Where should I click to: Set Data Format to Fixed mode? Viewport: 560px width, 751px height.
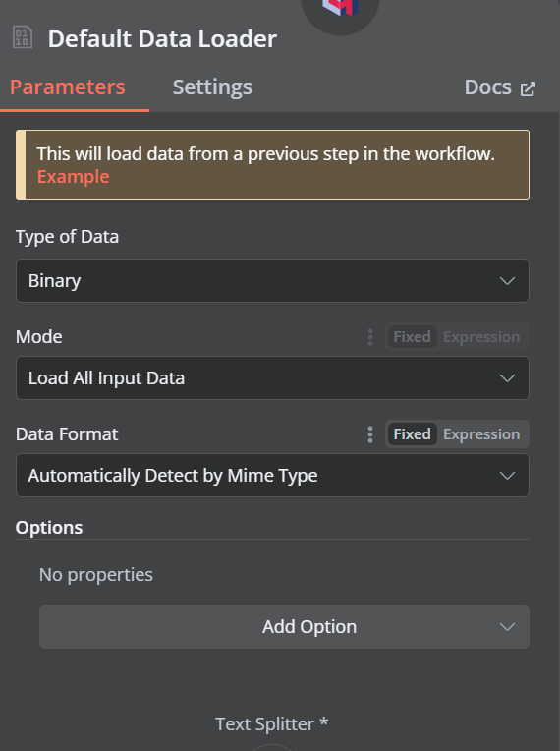(412, 434)
